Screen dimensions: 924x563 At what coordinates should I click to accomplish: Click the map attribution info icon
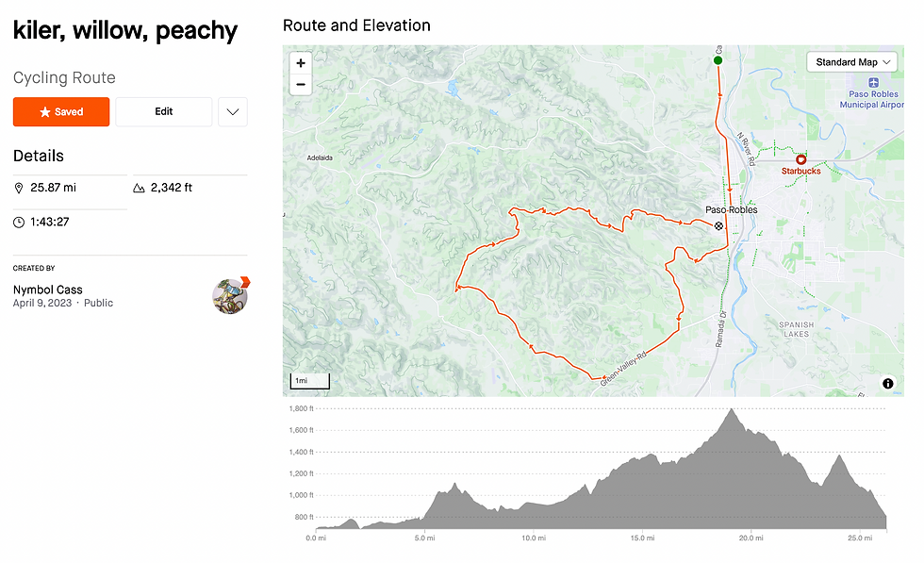coord(887,383)
